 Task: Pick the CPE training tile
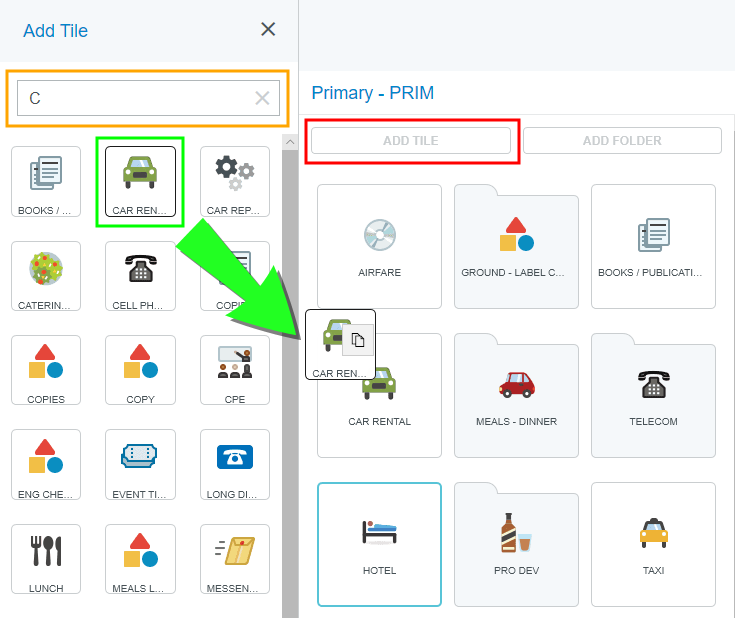click(234, 370)
